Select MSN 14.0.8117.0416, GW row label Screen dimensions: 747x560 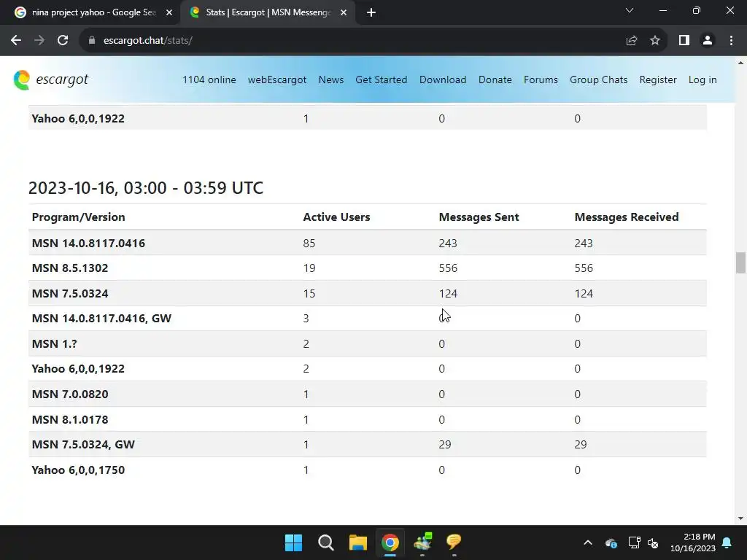click(101, 318)
